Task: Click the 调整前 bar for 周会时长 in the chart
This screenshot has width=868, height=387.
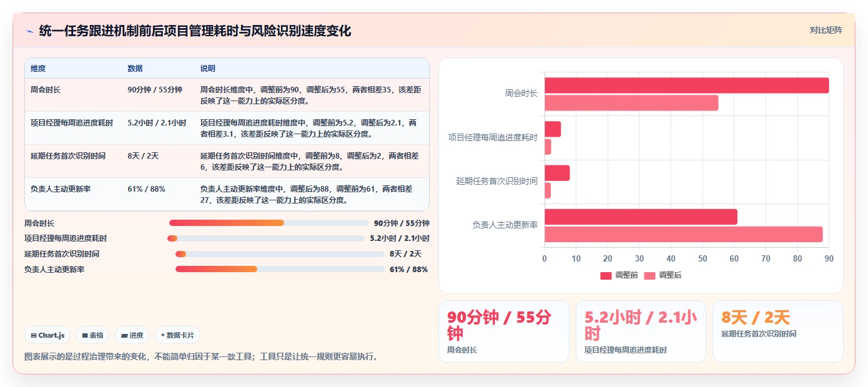Action: point(686,86)
